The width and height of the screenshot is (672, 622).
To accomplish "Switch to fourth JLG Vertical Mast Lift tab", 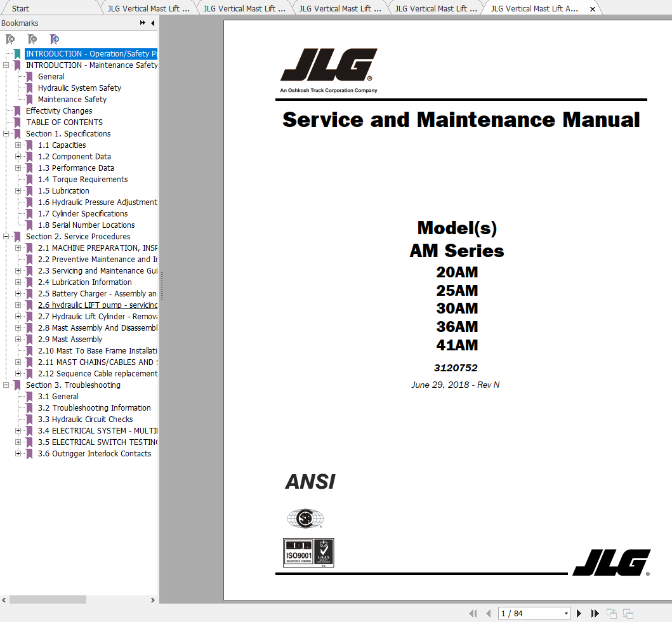I will pos(436,9).
